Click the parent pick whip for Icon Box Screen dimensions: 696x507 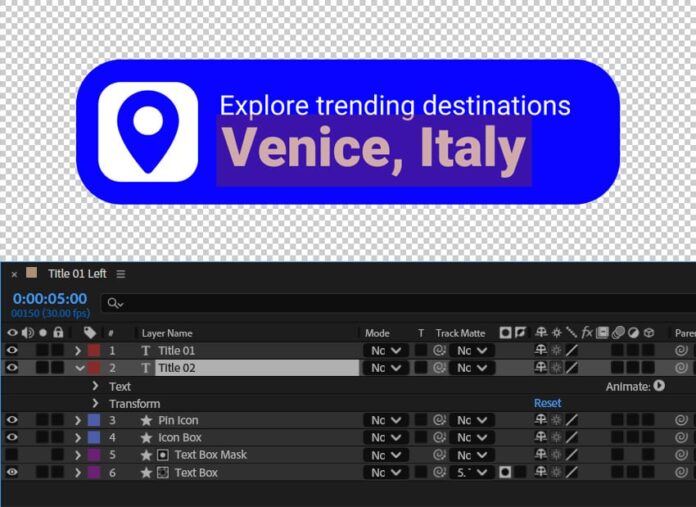(x=681, y=438)
